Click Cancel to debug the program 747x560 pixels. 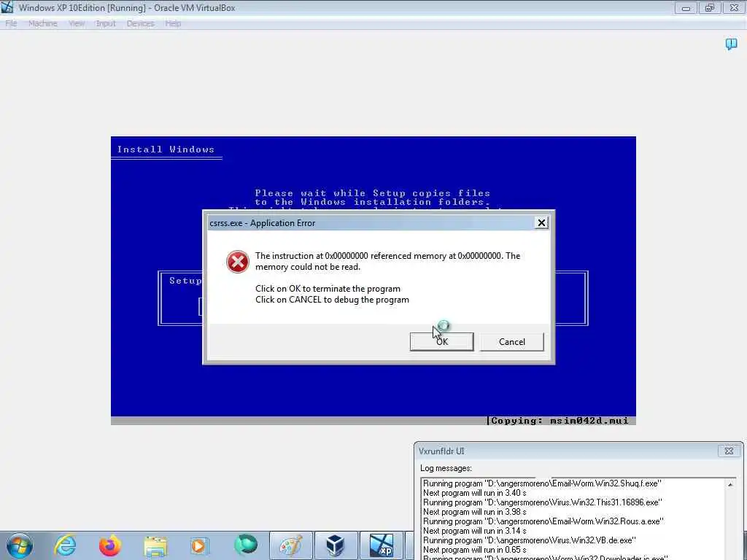coord(511,342)
